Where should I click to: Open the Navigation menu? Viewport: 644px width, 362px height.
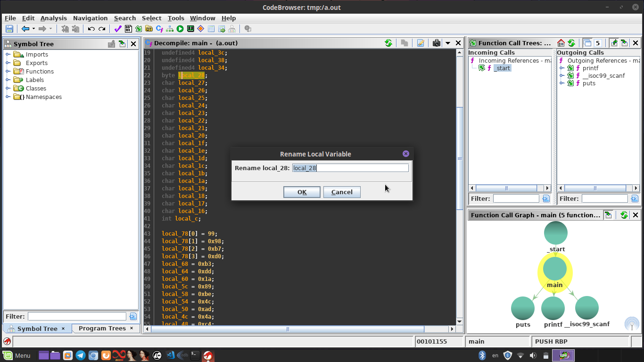pos(90,18)
